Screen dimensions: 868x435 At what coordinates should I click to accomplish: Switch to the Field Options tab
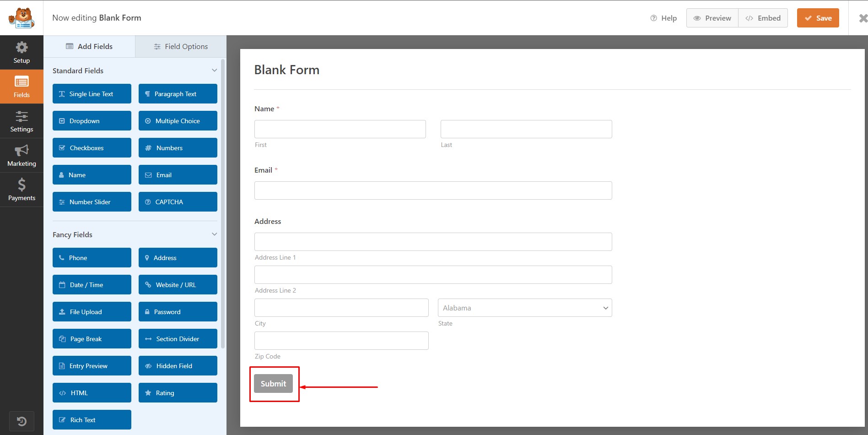(x=181, y=46)
